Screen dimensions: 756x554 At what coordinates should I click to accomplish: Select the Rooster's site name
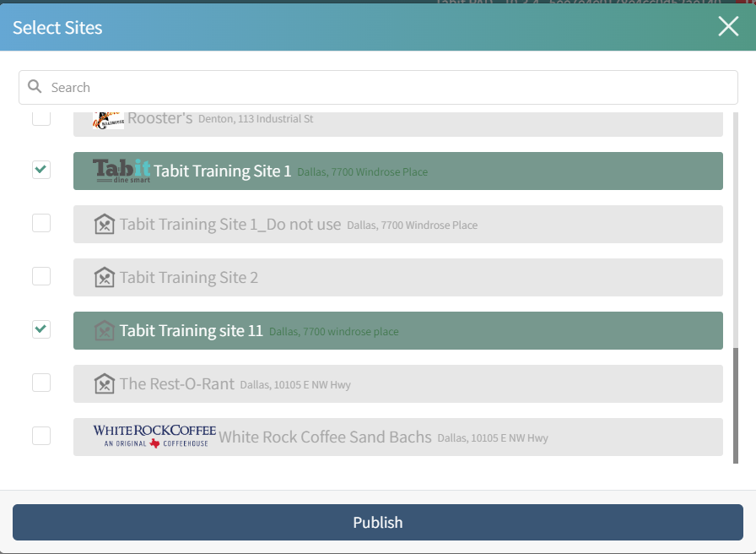(160, 118)
